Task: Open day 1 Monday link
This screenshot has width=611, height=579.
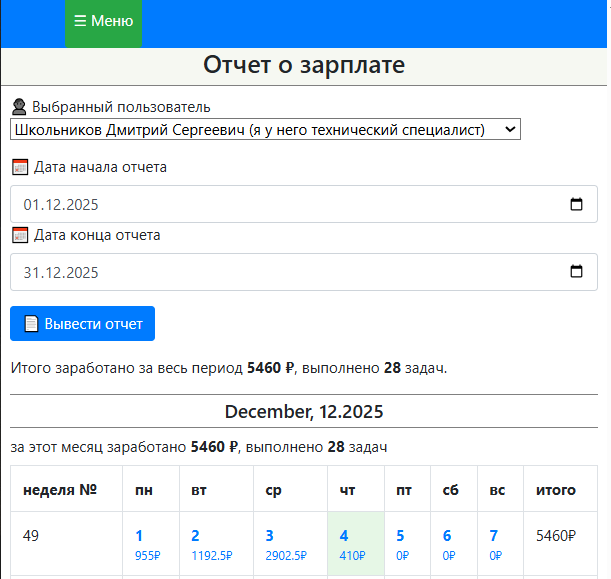Action: click(139, 536)
